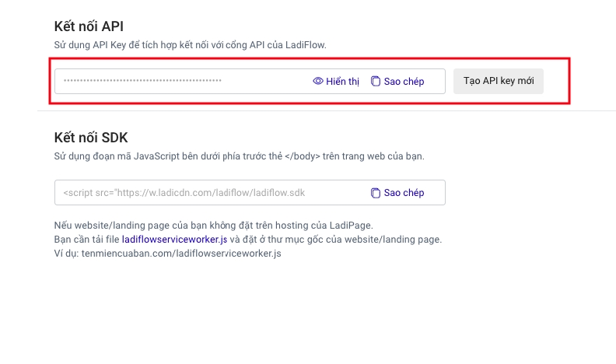Image resolution: width=616 pixels, height=364 pixels.
Task: Click the masked dots of the API key
Action: 142,81
